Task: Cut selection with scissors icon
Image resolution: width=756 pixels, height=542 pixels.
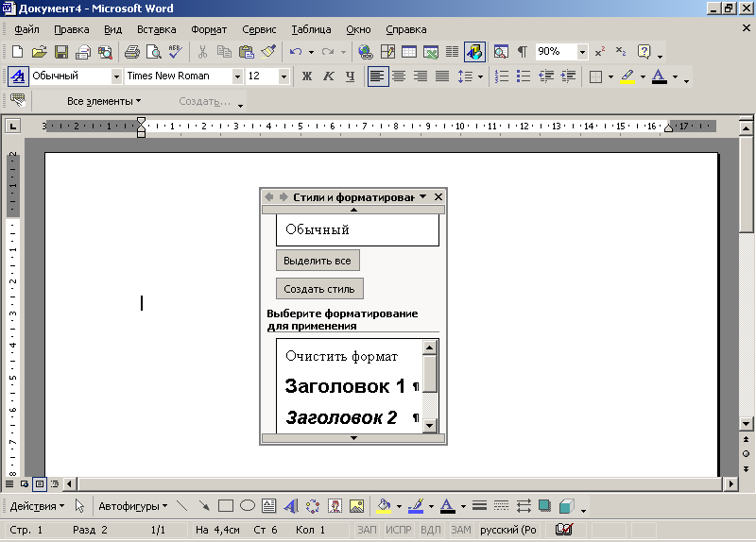Action: pyautogui.click(x=202, y=52)
